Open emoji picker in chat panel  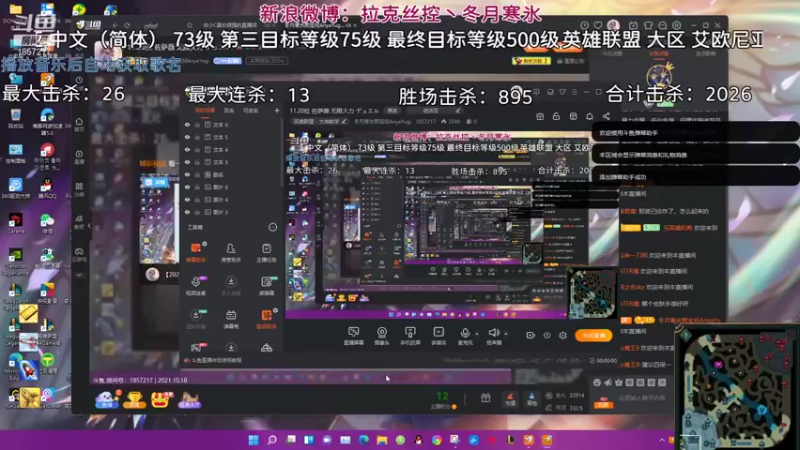[597, 382]
